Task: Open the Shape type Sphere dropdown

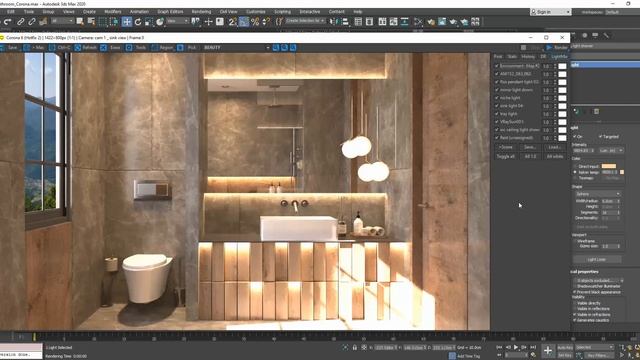Action: 598,194
